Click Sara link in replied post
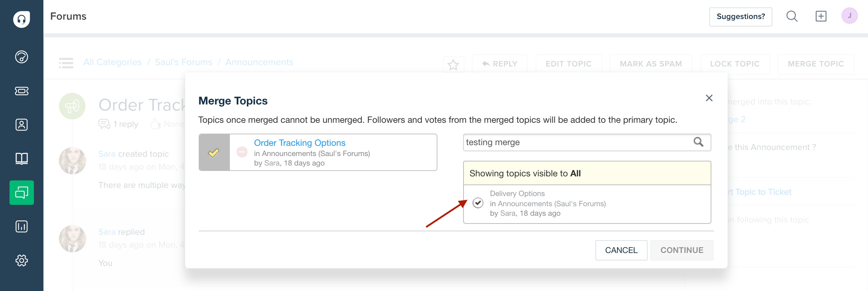 pos(107,232)
